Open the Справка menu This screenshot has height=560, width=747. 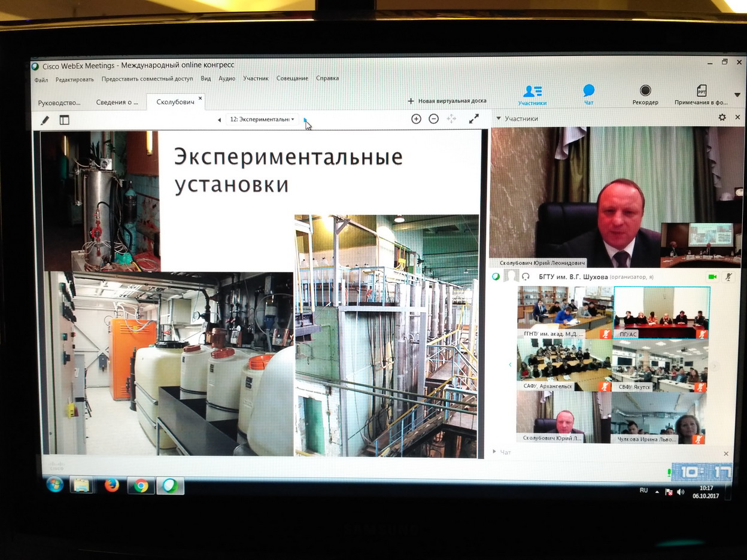[x=327, y=78]
